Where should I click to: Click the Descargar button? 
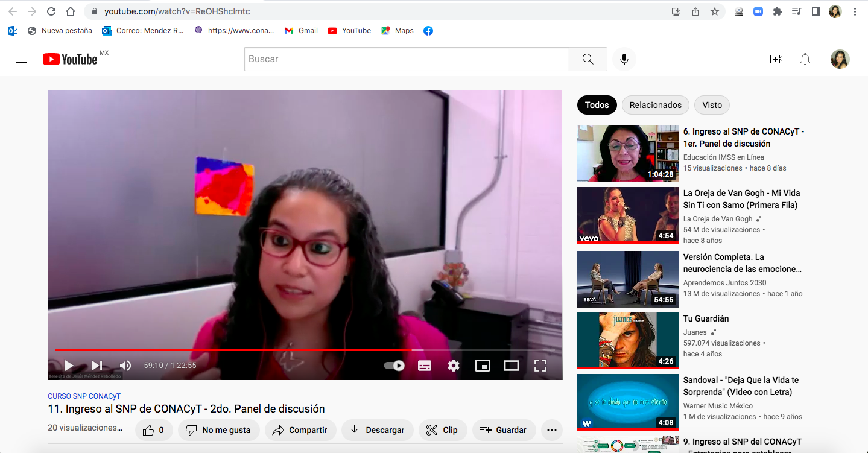coord(378,430)
